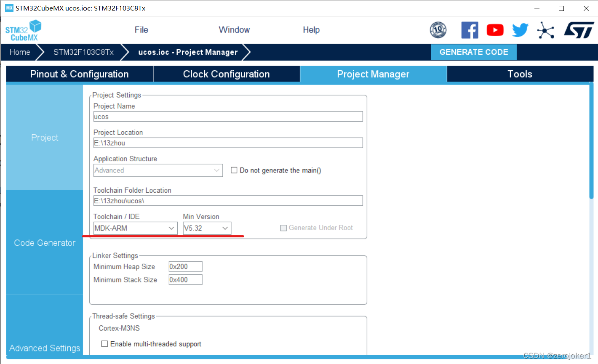The image size is (598, 364).
Task: Click the ST community network icon
Action: click(x=546, y=30)
